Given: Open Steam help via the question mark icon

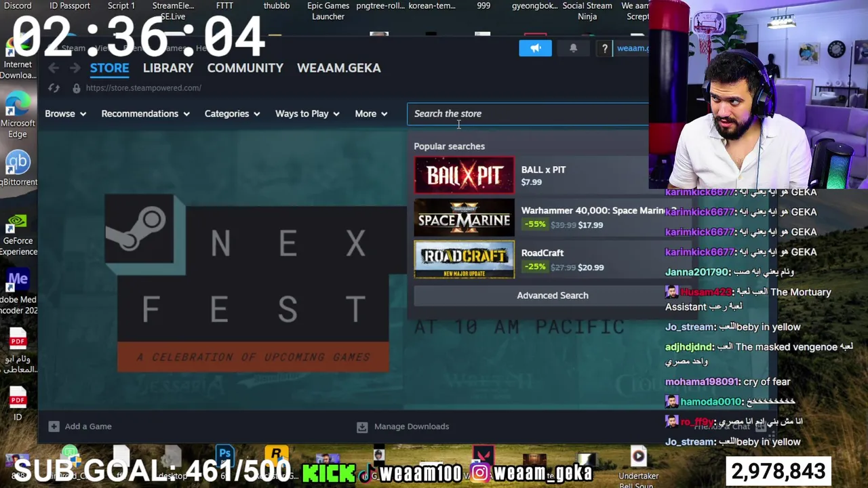Looking at the screenshot, I should click(x=604, y=48).
